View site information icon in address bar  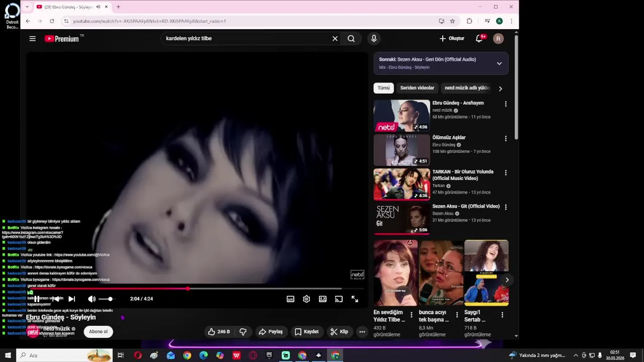coord(66,21)
